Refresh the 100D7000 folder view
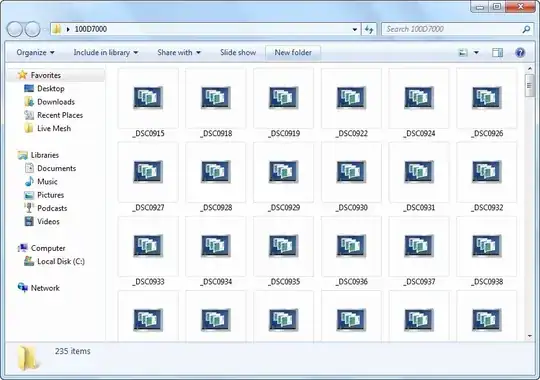The width and height of the screenshot is (540, 380). click(x=369, y=29)
